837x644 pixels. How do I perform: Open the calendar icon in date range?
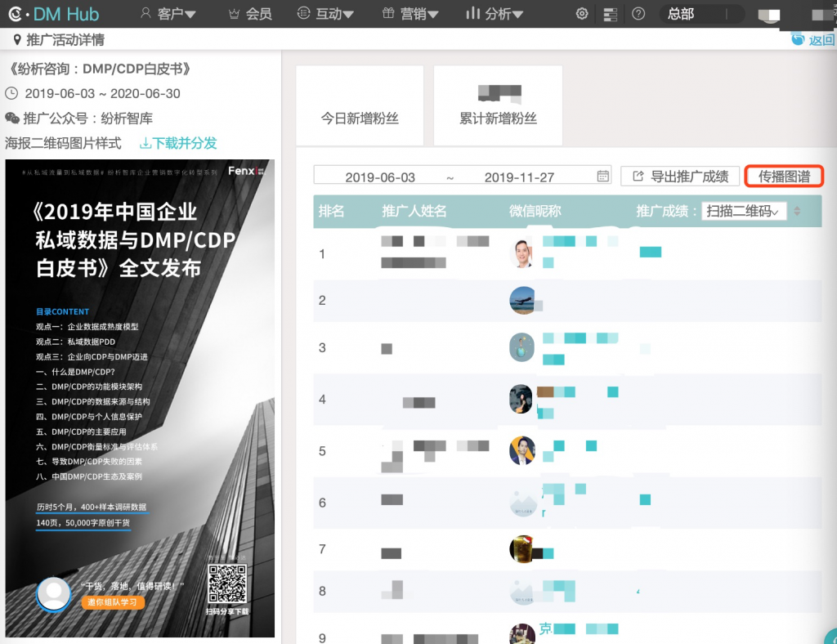point(603,176)
